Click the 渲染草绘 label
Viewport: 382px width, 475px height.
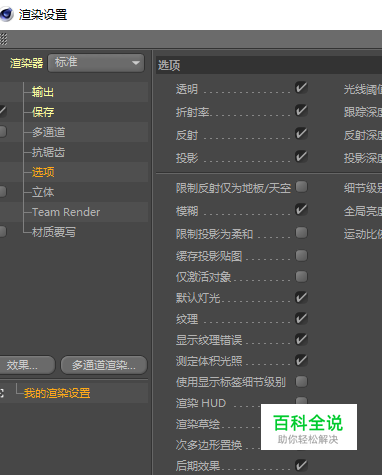(x=198, y=424)
